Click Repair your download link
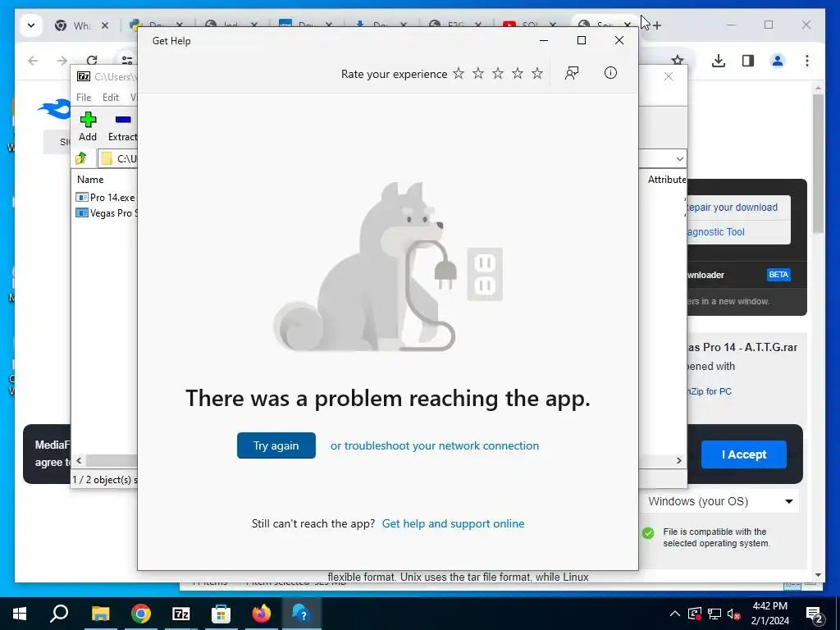Screen dimensions: 840x630 coord(732,208)
